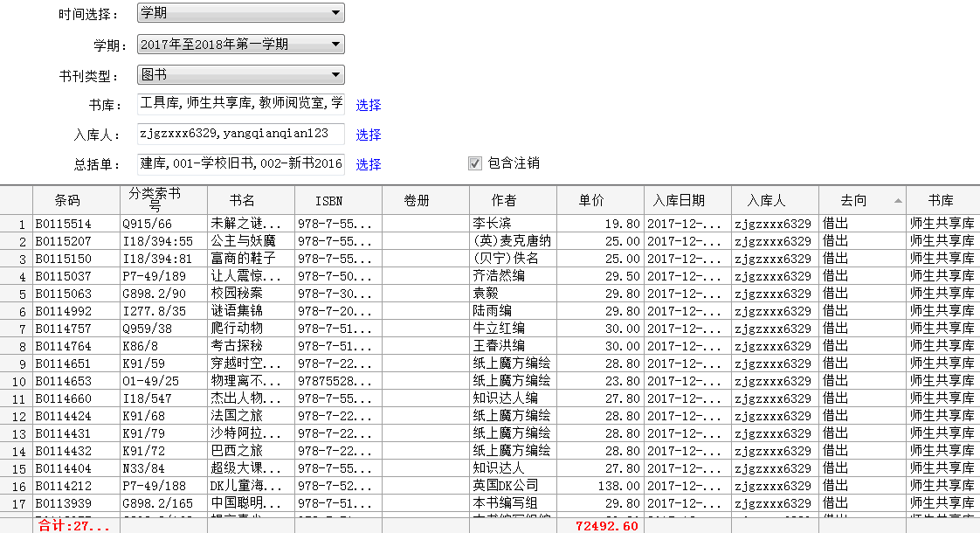Click the 选择 link beside the 书库 field
Viewport: 980px width, 533px height.
[x=368, y=105]
